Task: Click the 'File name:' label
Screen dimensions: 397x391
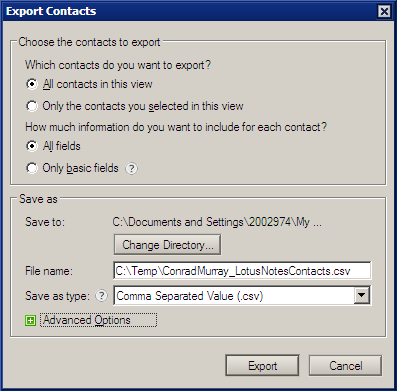Action: tap(49, 271)
